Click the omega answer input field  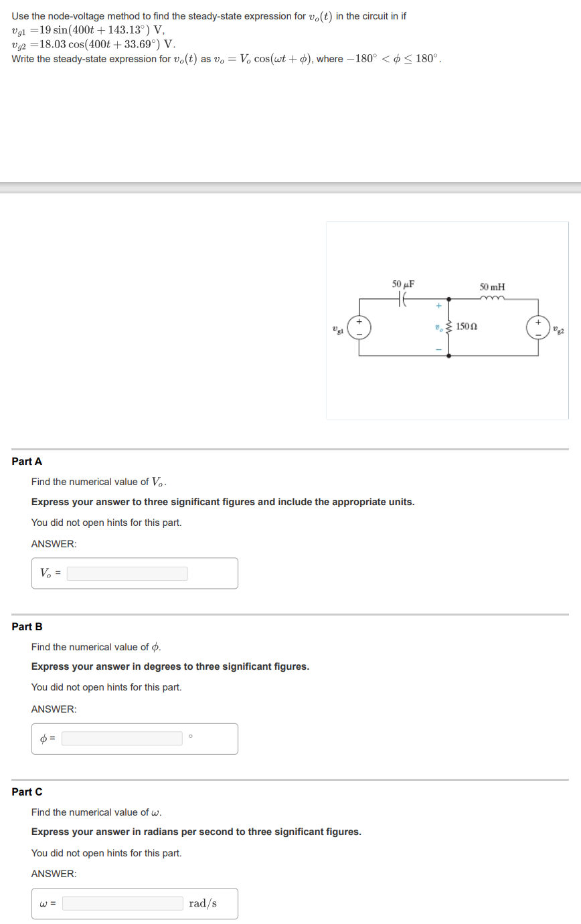click(x=122, y=903)
